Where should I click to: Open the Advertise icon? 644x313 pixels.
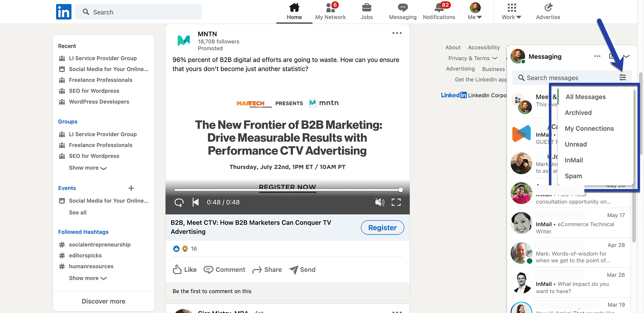pos(548,7)
